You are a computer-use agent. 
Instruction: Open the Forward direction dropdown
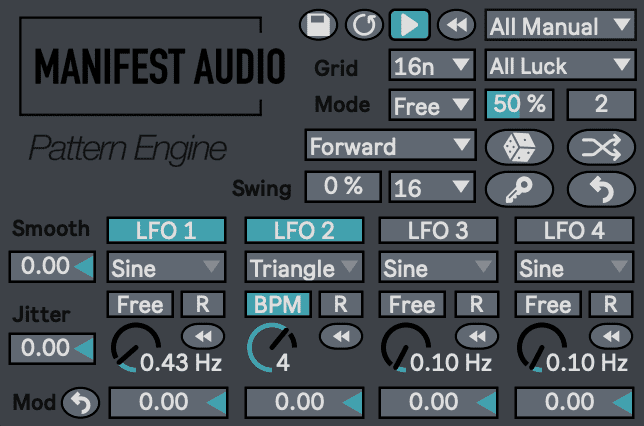[391, 145]
